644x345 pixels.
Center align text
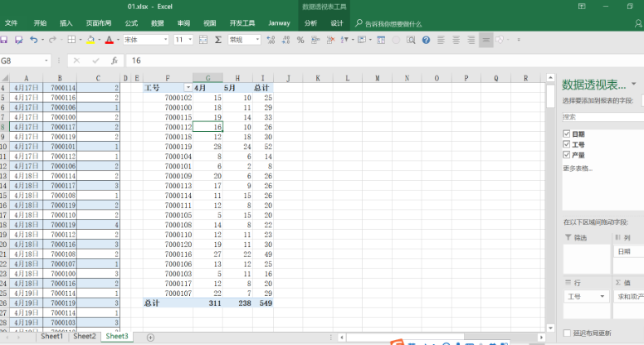coord(456,40)
